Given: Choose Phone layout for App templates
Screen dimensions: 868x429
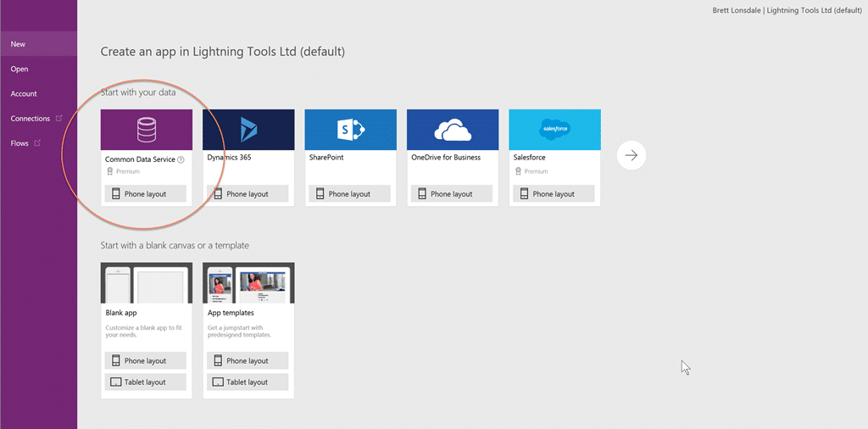Looking at the screenshot, I should (248, 360).
